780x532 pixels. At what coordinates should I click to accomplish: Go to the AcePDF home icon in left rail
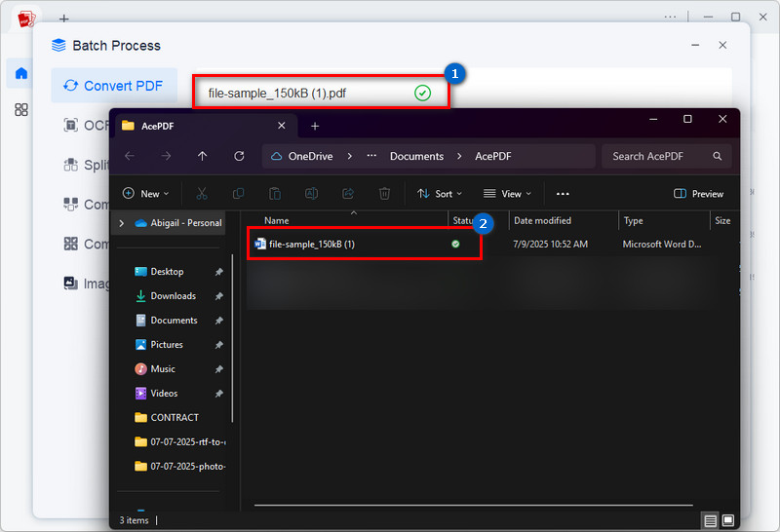tap(21, 74)
